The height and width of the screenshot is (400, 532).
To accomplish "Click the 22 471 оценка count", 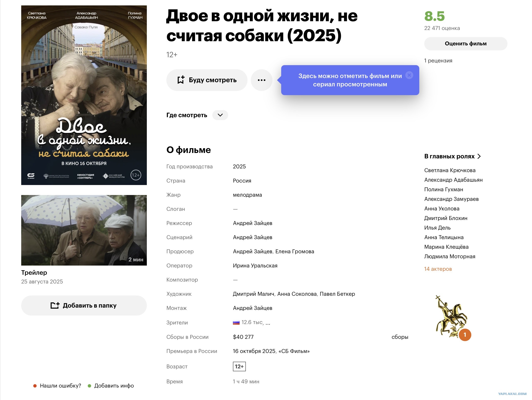I will pos(442,28).
